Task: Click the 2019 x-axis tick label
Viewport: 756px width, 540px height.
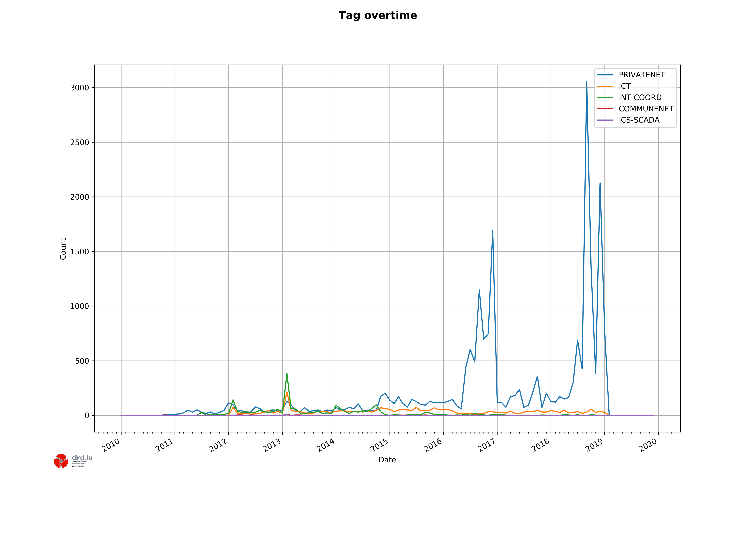Action: 594,445
